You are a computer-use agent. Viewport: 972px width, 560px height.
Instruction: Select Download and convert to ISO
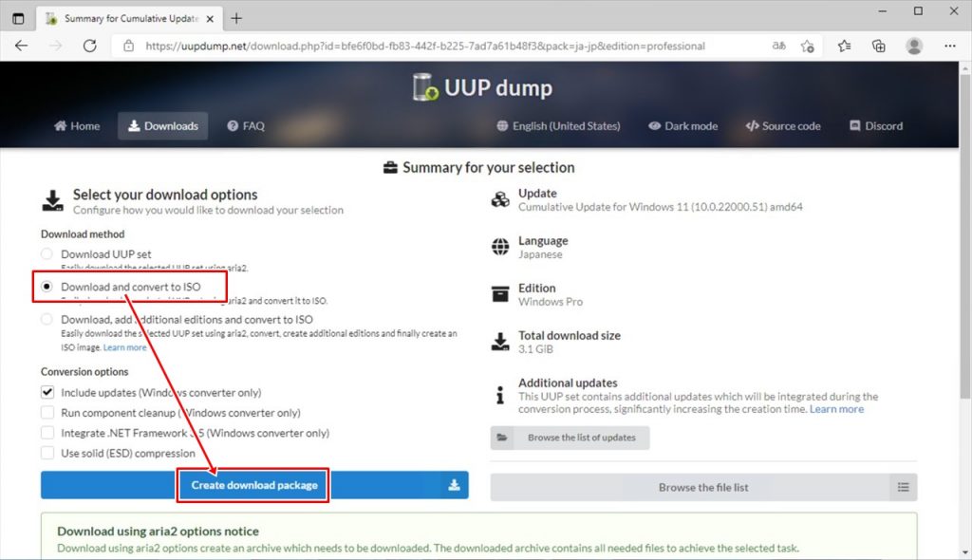click(47, 287)
